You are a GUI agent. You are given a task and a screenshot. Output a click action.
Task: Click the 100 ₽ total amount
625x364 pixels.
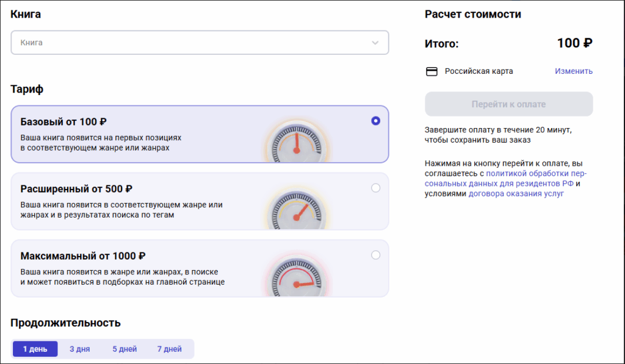click(x=574, y=43)
